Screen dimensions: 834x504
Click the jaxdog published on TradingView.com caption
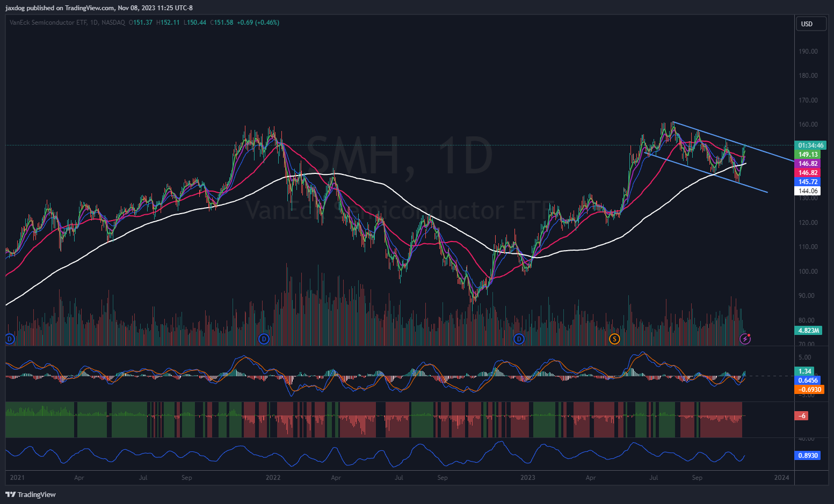pos(99,8)
